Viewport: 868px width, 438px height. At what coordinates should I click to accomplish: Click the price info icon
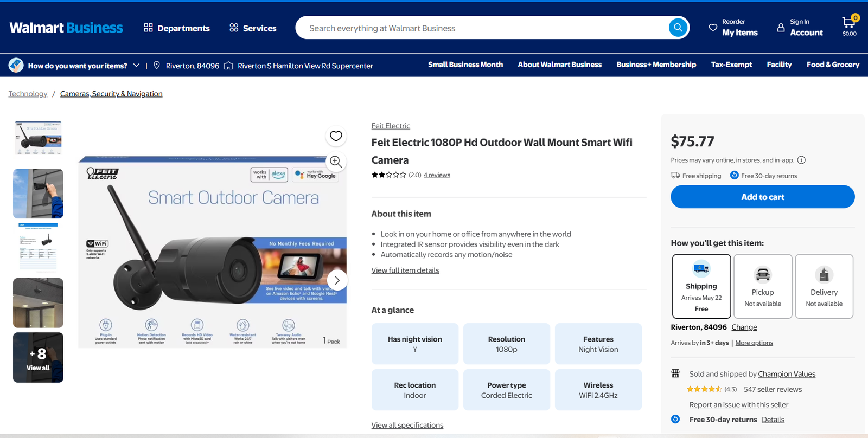click(801, 160)
